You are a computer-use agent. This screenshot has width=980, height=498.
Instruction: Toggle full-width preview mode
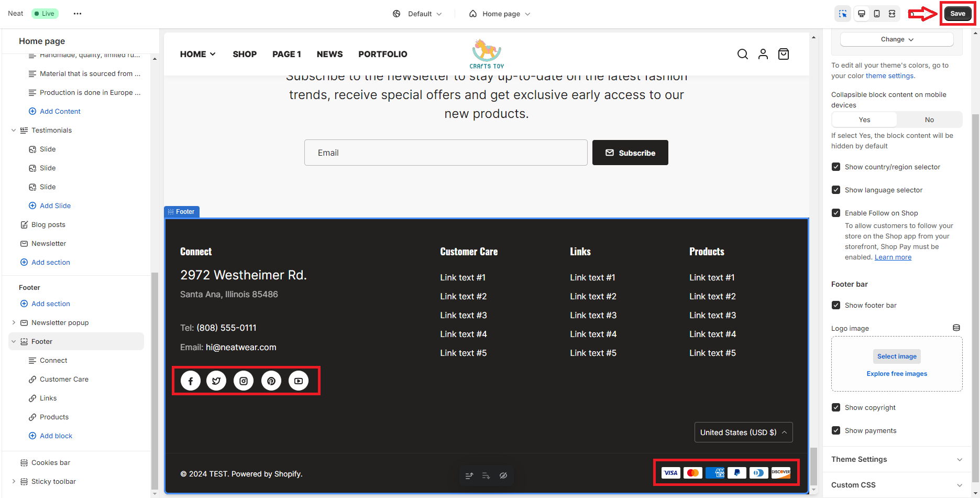click(x=892, y=14)
